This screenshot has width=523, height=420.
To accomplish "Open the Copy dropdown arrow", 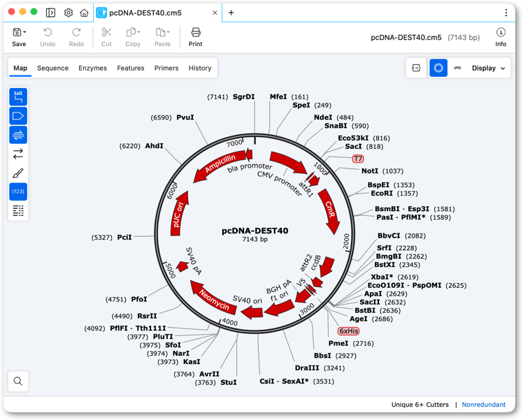I will click(138, 32).
